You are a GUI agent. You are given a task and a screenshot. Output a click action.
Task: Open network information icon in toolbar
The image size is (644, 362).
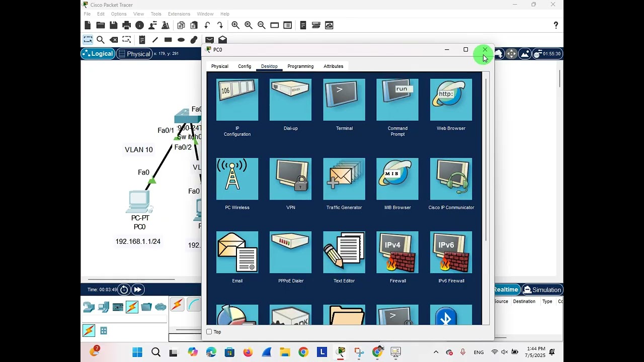pyautogui.click(x=139, y=25)
